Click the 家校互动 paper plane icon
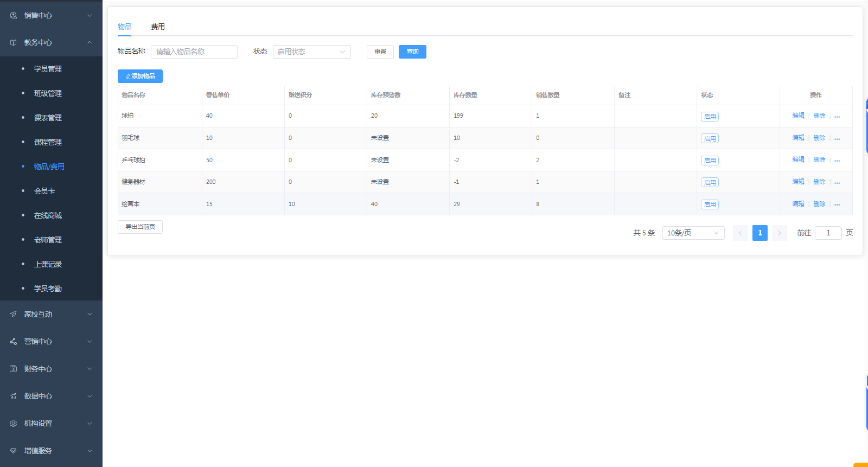868x467 pixels. pyautogui.click(x=14, y=314)
